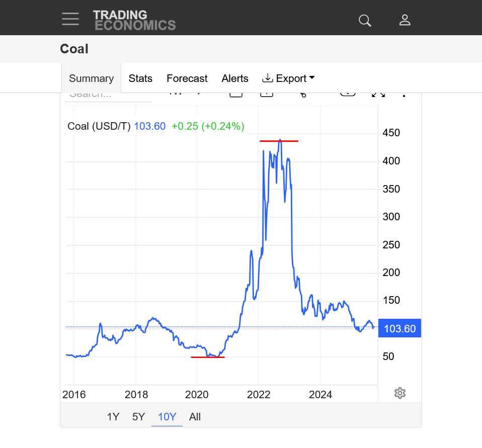Screen dimensions: 482x448
Task: Open site search with magnifier icon
Action: tap(365, 20)
